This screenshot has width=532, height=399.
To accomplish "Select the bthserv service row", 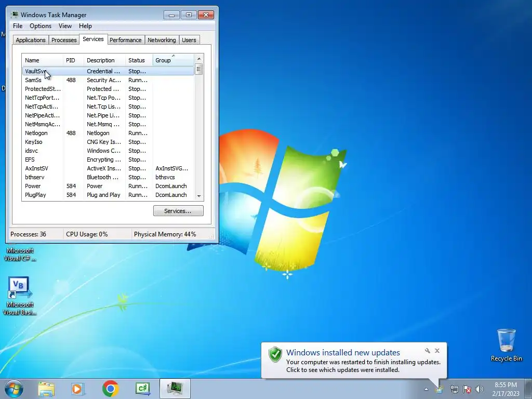I will pyautogui.click(x=108, y=177).
